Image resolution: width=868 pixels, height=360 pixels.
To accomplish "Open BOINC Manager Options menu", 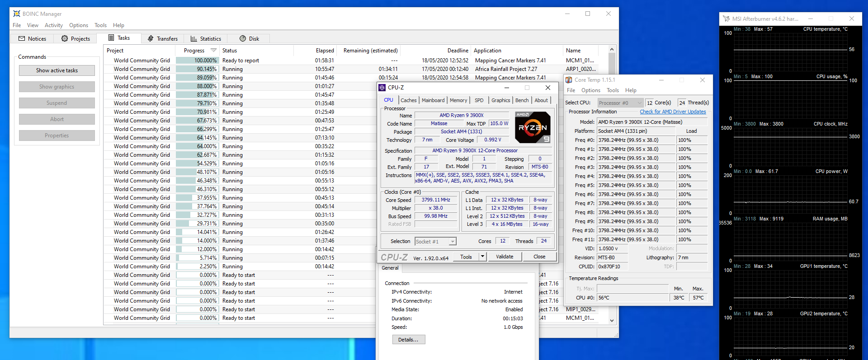I will pyautogui.click(x=79, y=25).
